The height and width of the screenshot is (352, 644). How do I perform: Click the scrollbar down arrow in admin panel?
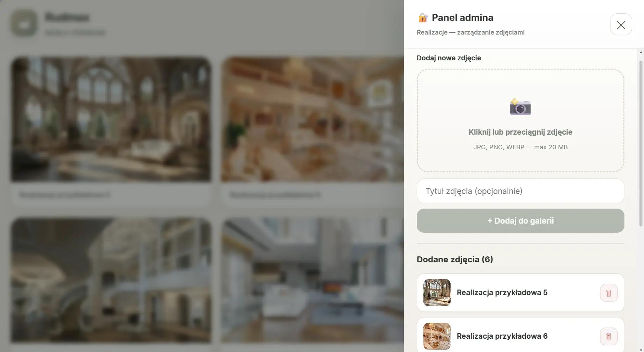641,349
